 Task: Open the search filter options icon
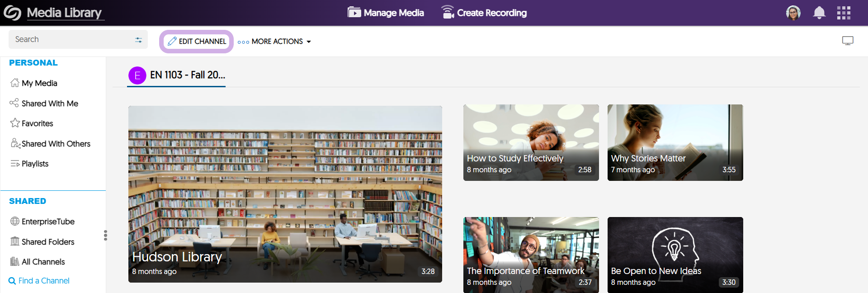(138, 40)
